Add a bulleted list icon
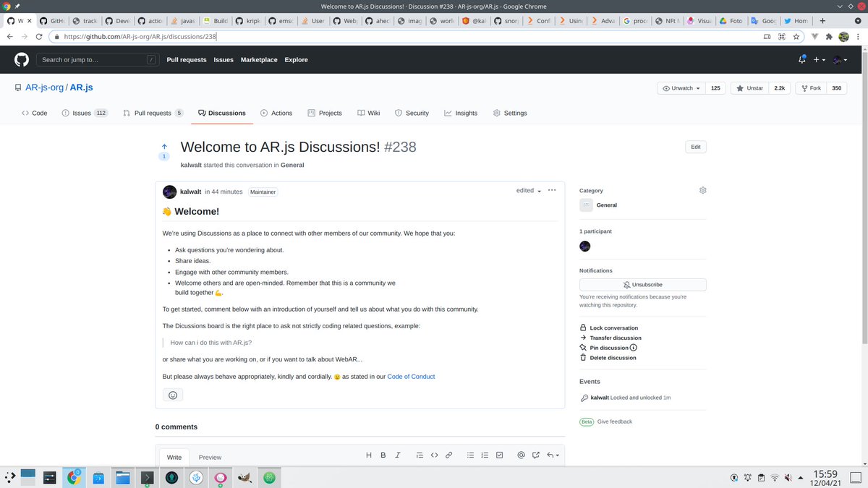This screenshot has height=488, width=868. [x=470, y=455]
